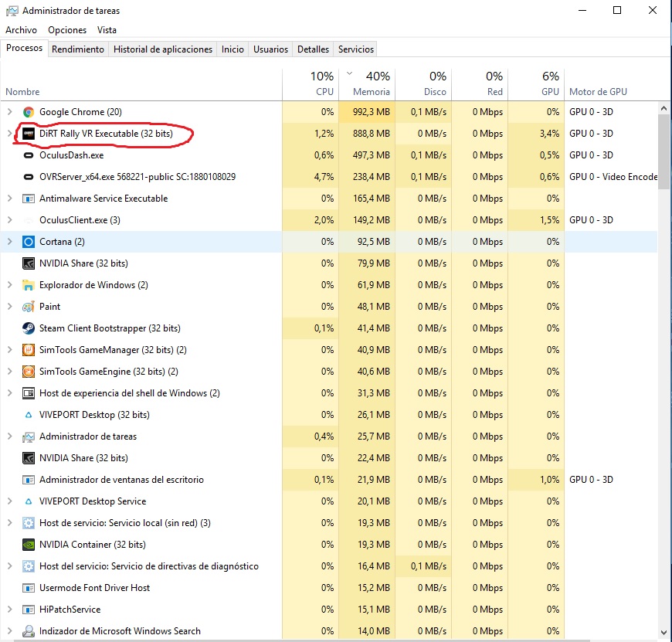Click the HiPatchService process icon

coord(29,610)
